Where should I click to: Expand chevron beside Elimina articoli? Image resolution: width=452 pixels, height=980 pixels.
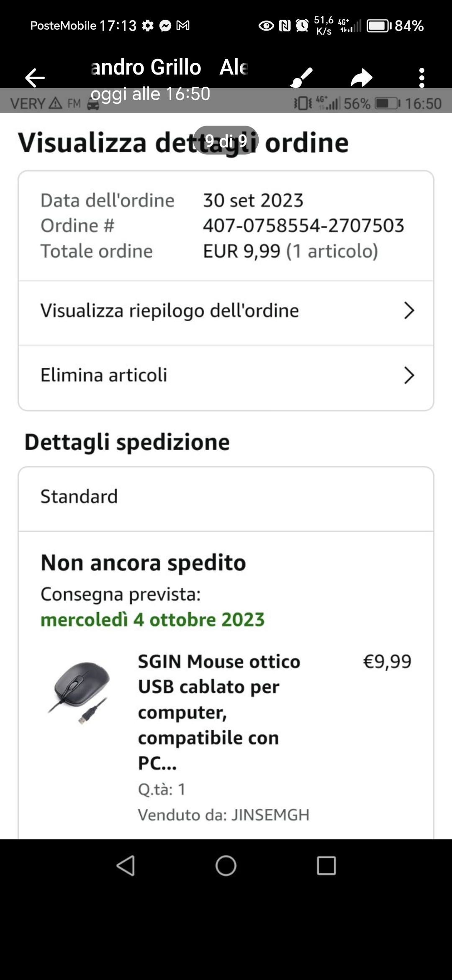(x=409, y=375)
